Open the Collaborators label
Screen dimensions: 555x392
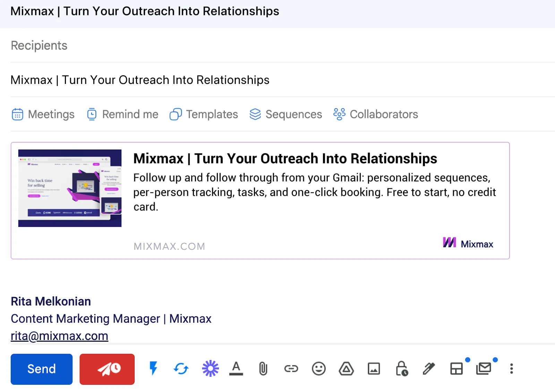pos(384,114)
